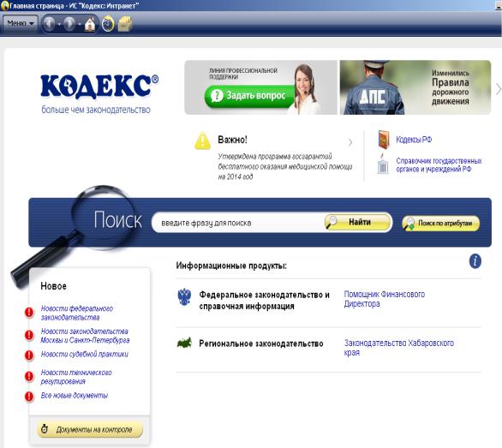
Task: Click the yellow warning triangle icon
Action: (203, 140)
